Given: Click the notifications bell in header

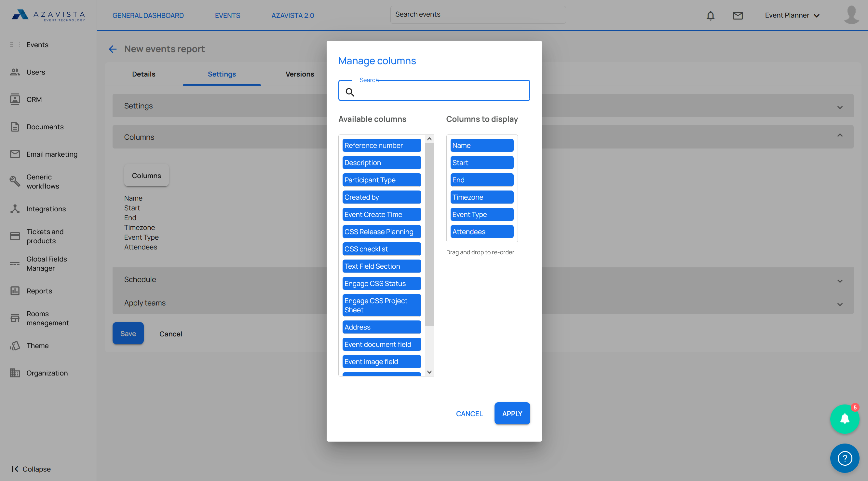Looking at the screenshot, I should (710, 16).
